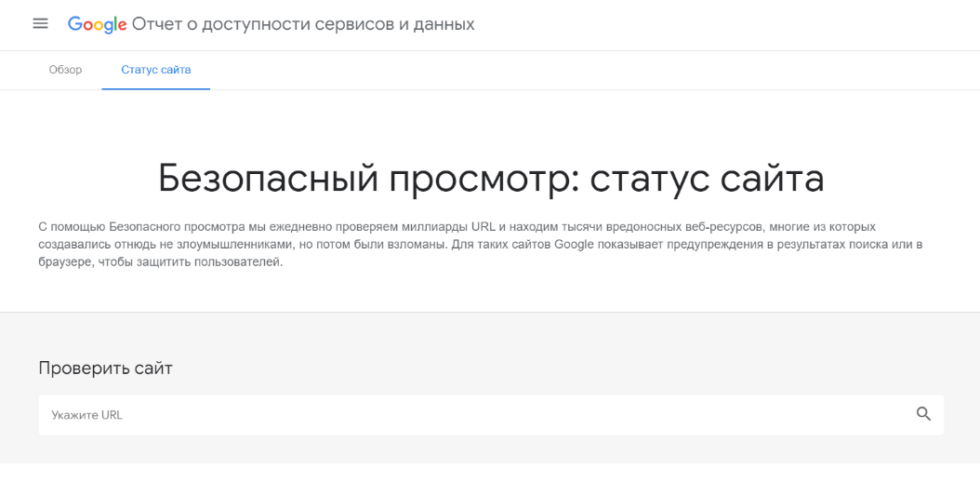This screenshot has height=496, width=980.
Task: Click the word Google in the description paragraph
Action: 574,244
